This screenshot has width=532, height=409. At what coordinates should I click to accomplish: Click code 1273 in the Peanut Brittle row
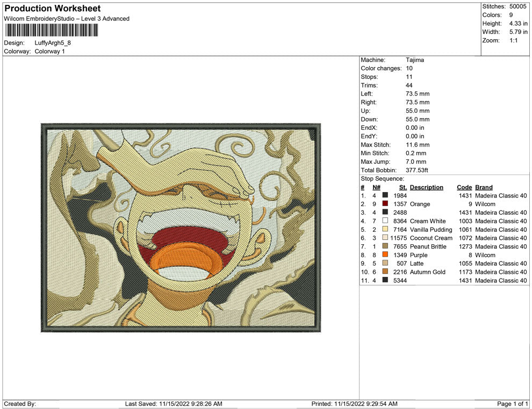point(465,246)
